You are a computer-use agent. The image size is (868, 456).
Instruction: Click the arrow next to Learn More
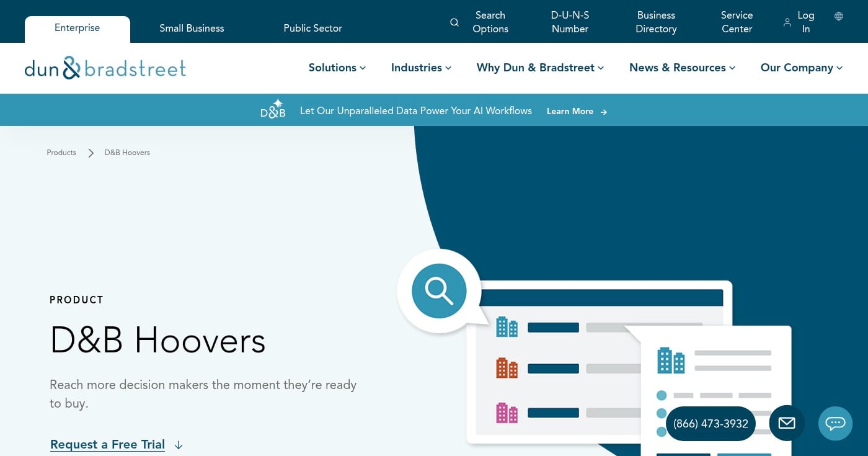tap(604, 112)
